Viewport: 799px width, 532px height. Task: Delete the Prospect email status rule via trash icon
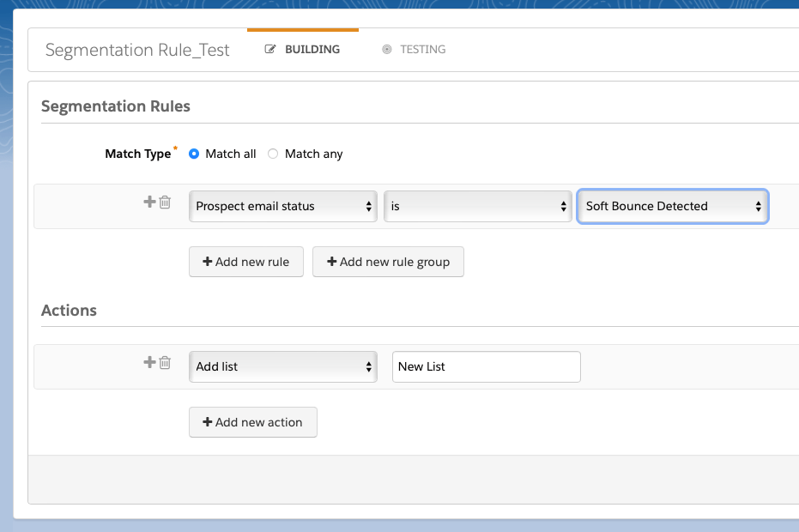click(165, 203)
